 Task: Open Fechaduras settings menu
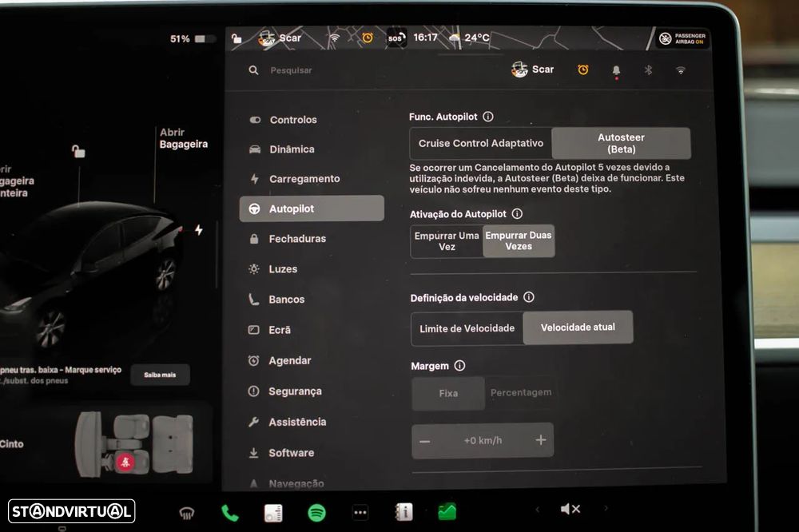(312, 239)
